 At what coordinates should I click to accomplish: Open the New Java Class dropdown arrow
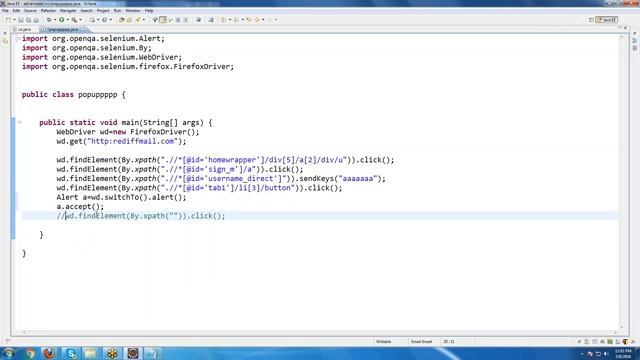110,20
